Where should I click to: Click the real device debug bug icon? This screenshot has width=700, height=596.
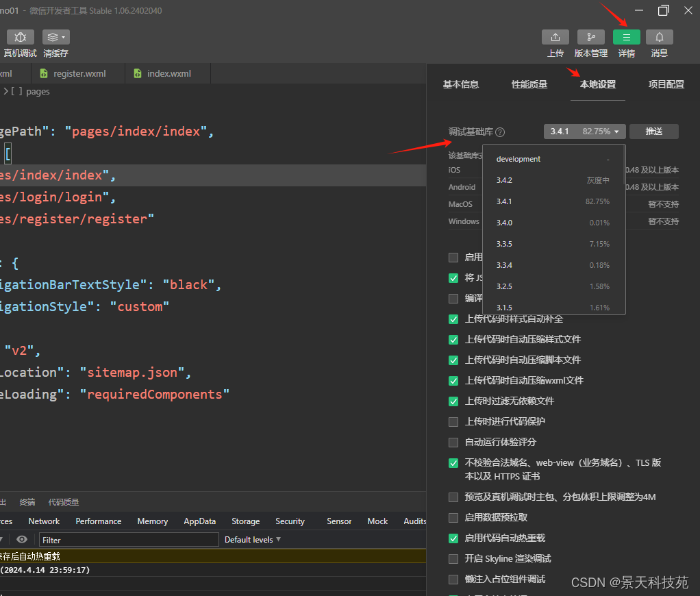(20, 37)
